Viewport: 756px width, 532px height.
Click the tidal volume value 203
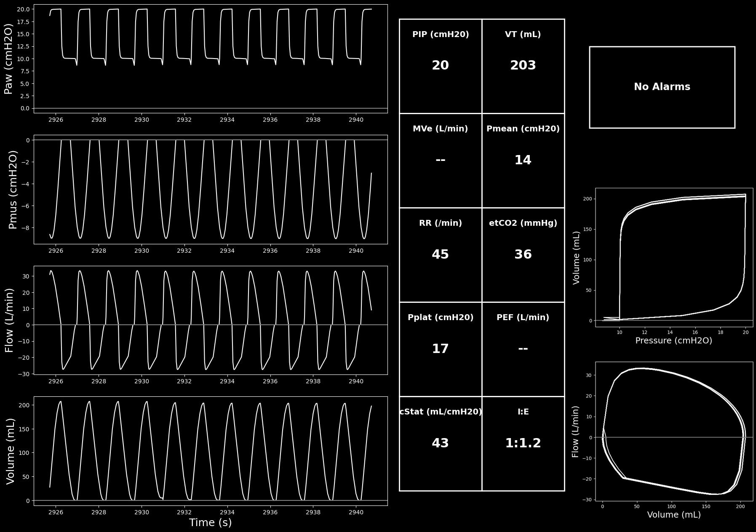[x=523, y=65]
